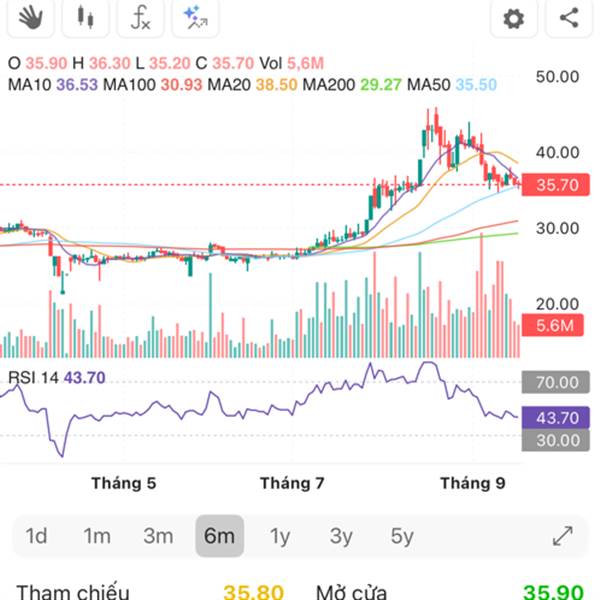The width and height of the screenshot is (600, 600).
Task: Tap the MA20 38.50 indicator text
Action: tap(252, 85)
